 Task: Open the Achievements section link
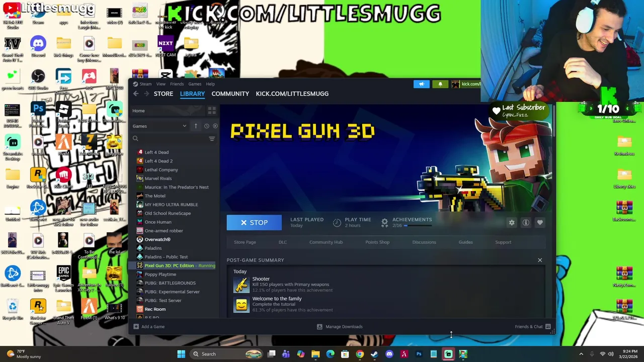pyautogui.click(x=412, y=219)
